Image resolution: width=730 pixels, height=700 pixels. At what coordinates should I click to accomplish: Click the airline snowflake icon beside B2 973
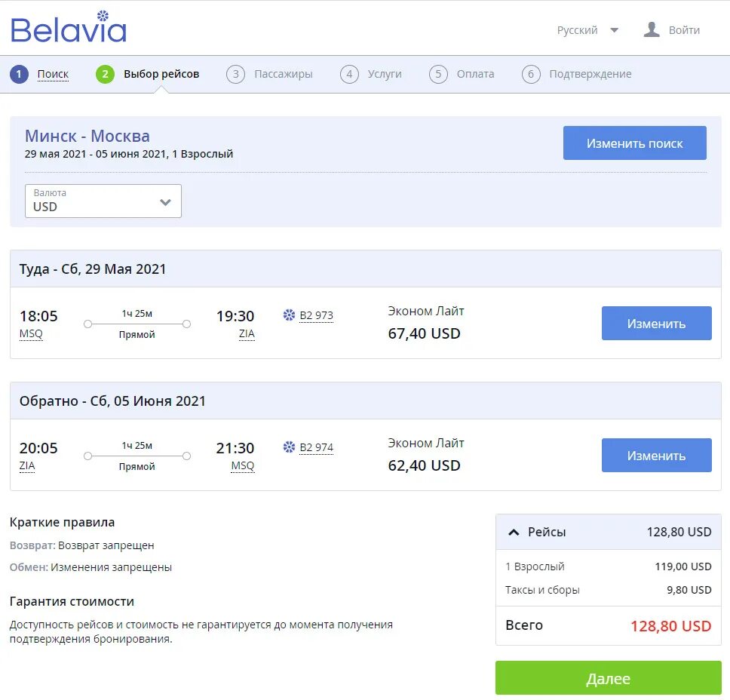tap(289, 315)
